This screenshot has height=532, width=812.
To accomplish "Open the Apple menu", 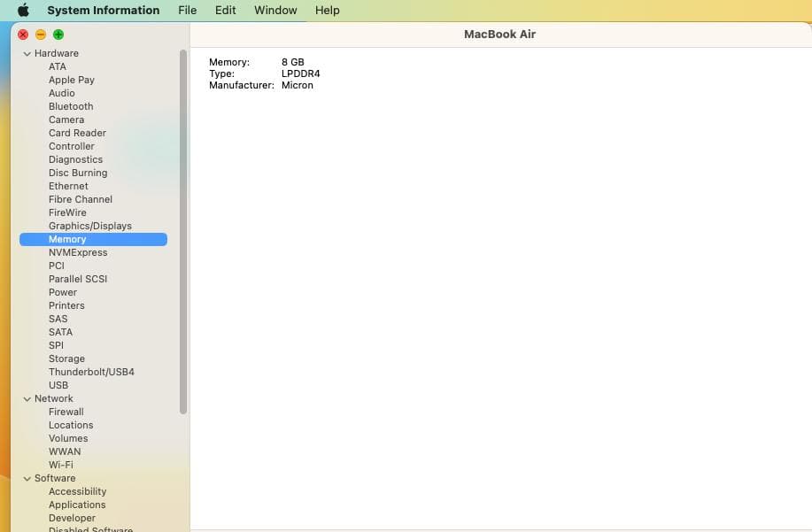I will [22, 10].
